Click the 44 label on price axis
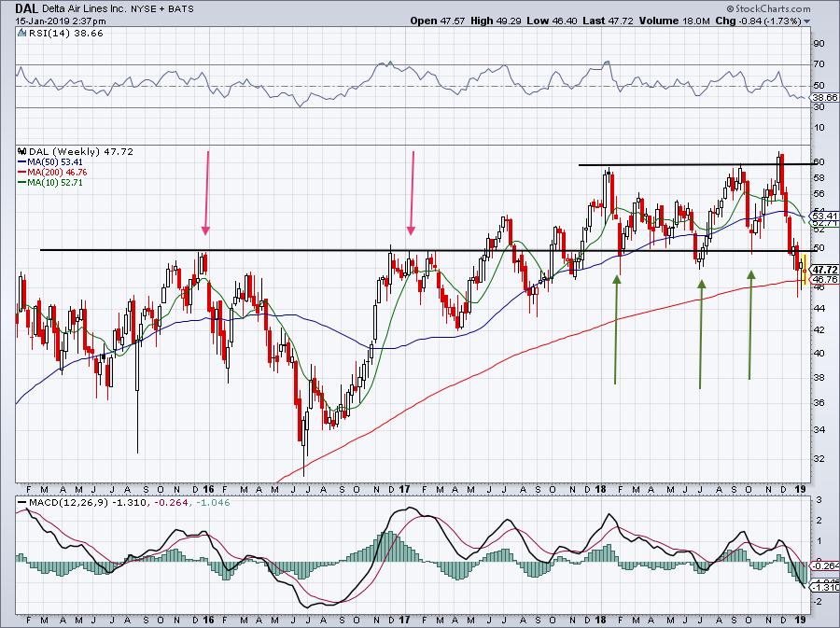 click(x=819, y=308)
